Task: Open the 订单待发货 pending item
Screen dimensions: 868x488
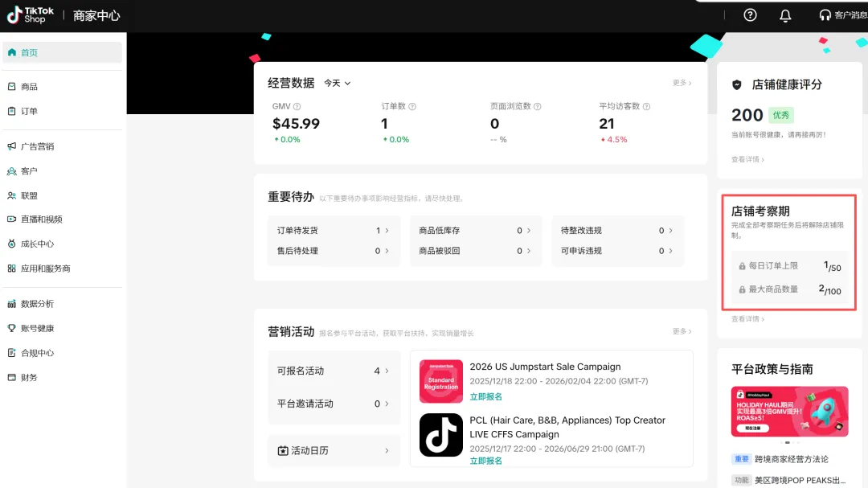Action: 333,231
